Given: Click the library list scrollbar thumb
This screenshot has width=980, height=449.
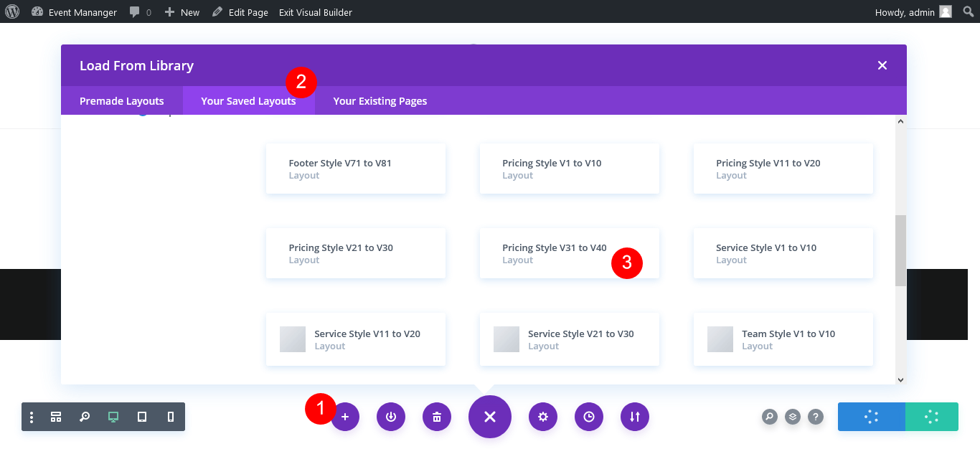Looking at the screenshot, I should point(900,250).
